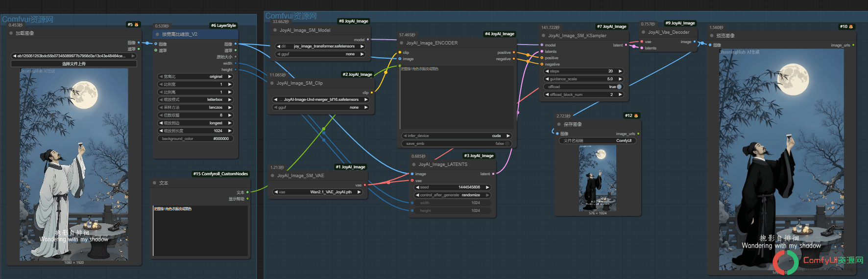Image resolution: width=868 pixels, height=279 pixels.
Task: Click the #15 Comfyroll_CustomNodes badge
Action: (220, 174)
